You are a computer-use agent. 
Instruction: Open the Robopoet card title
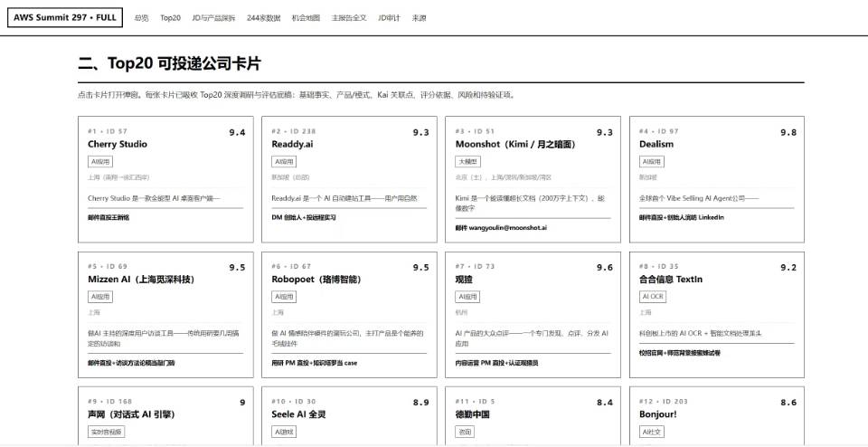pyautogui.click(x=316, y=280)
